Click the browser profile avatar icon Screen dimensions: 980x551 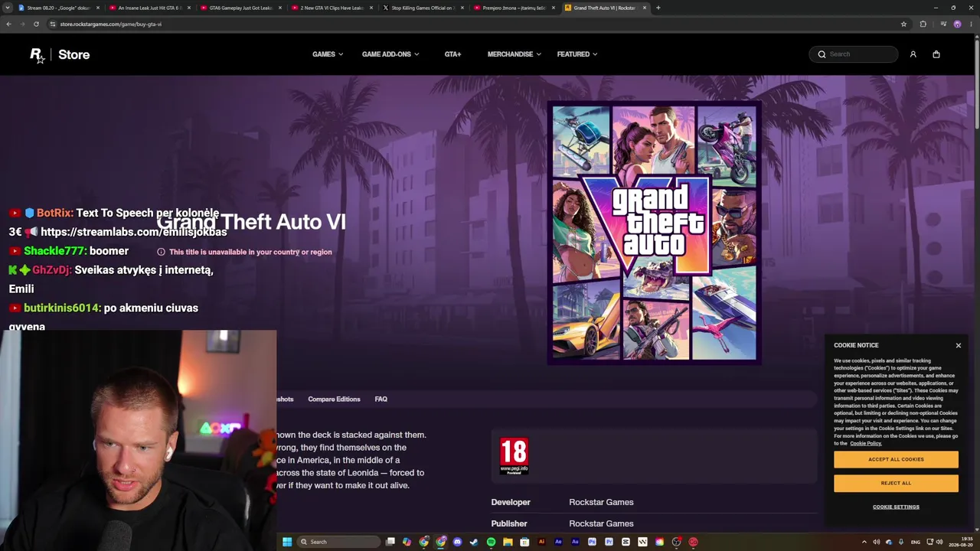click(x=957, y=24)
